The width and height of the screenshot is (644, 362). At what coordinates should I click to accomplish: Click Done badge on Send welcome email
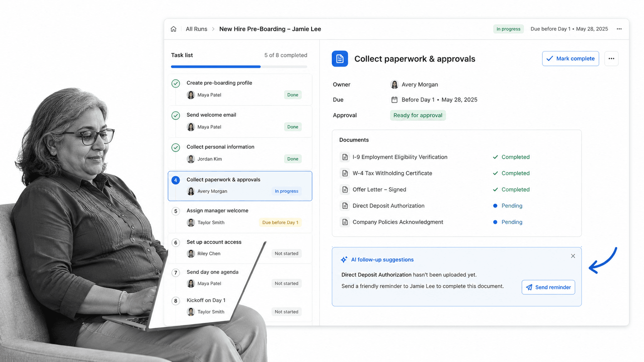(293, 127)
